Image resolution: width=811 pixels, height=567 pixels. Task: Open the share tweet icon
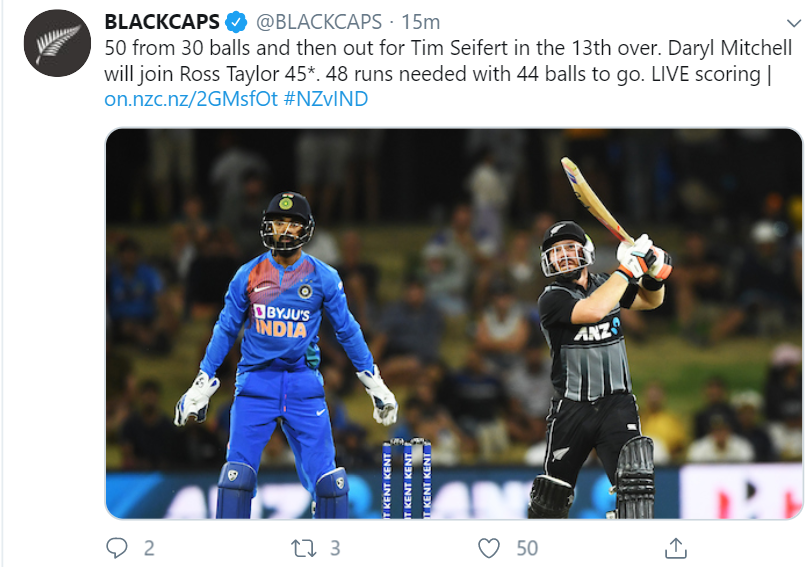(x=675, y=548)
